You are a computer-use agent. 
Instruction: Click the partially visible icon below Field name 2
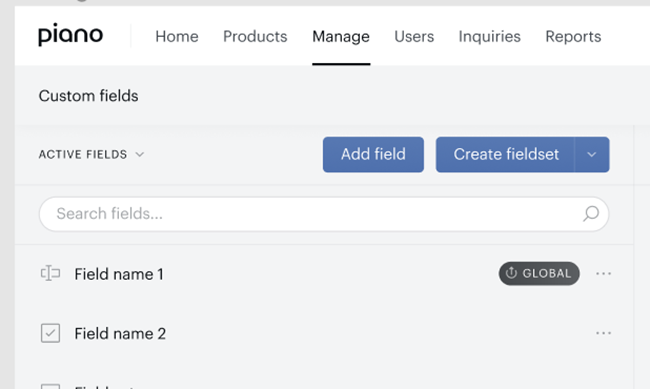pos(50,386)
